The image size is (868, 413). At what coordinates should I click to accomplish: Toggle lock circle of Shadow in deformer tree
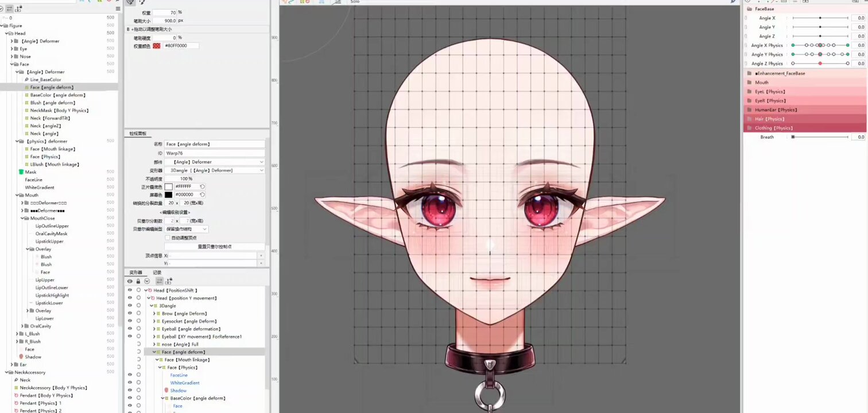click(x=138, y=391)
